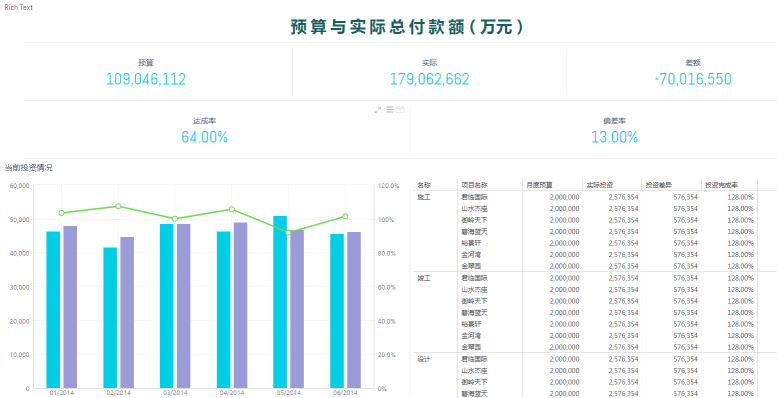
Task: Select the 设计 group row label
Action: click(x=424, y=359)
